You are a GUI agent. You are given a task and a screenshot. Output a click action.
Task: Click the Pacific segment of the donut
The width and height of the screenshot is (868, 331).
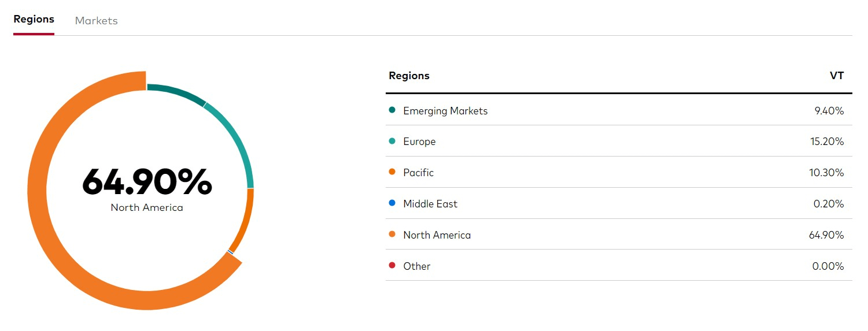tap(243, 220)
